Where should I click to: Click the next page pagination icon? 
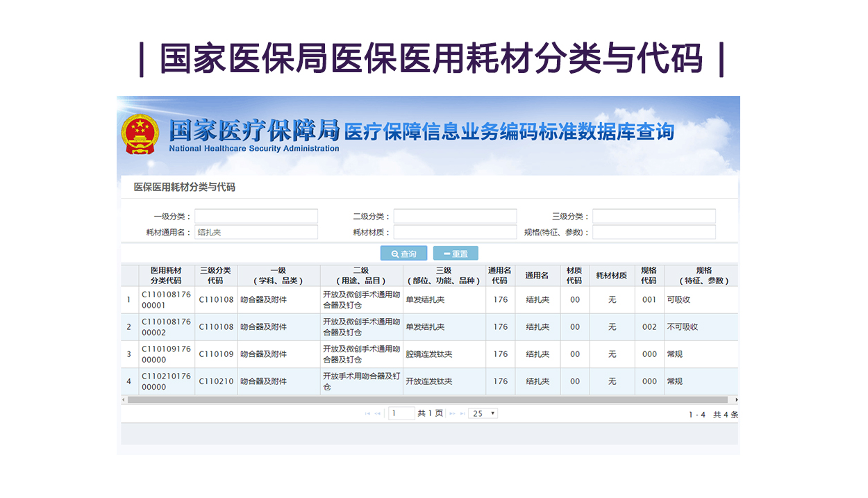point(452,414)
